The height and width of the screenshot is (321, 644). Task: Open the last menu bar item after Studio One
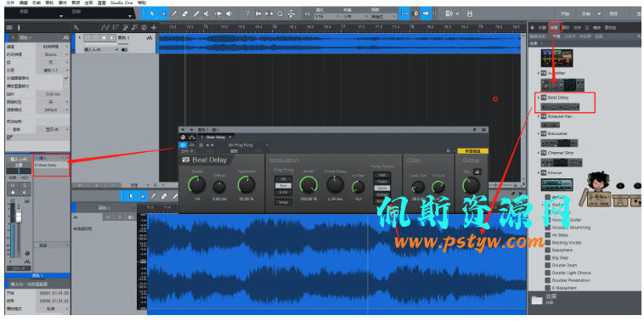click(x=142, y=3)
